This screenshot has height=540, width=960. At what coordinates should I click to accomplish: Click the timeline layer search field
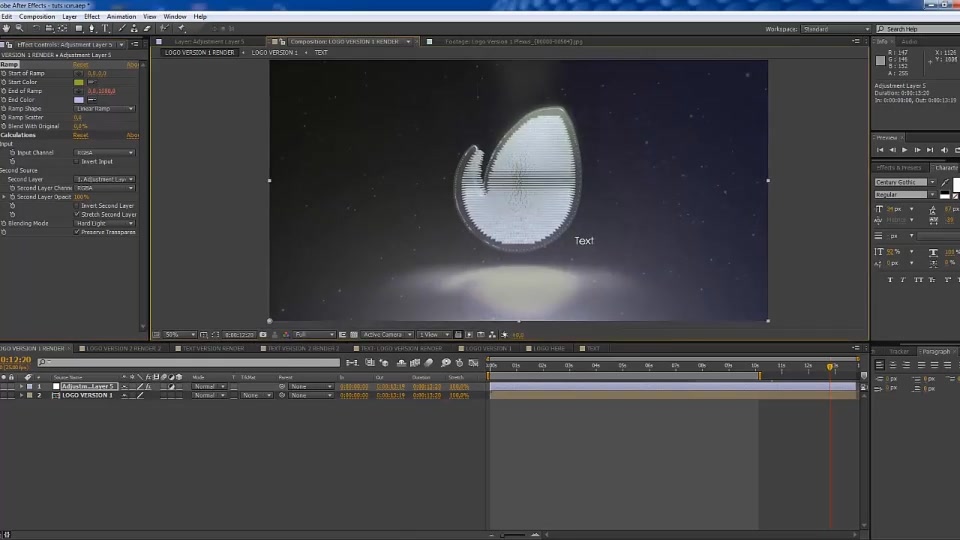(188, 362)
